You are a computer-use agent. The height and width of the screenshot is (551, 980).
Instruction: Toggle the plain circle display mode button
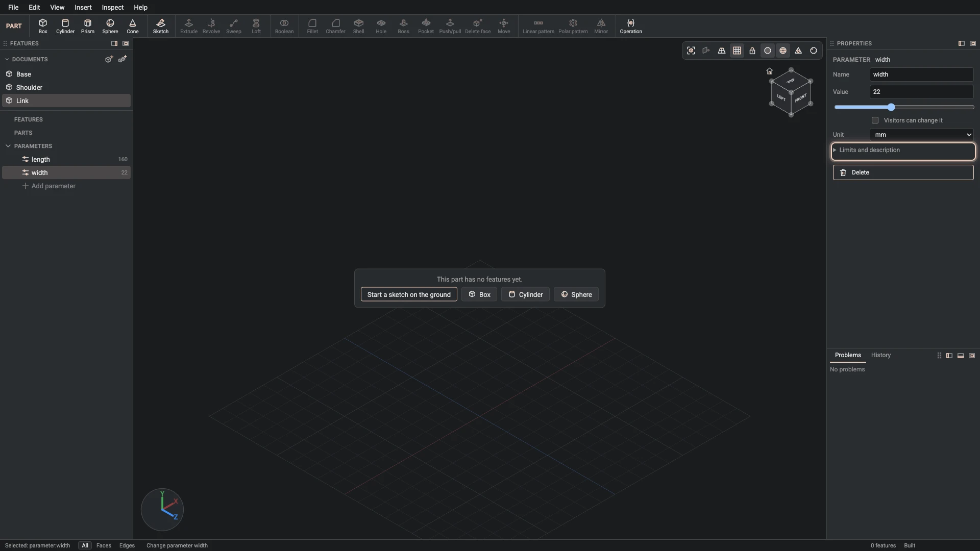click(768, 51)
